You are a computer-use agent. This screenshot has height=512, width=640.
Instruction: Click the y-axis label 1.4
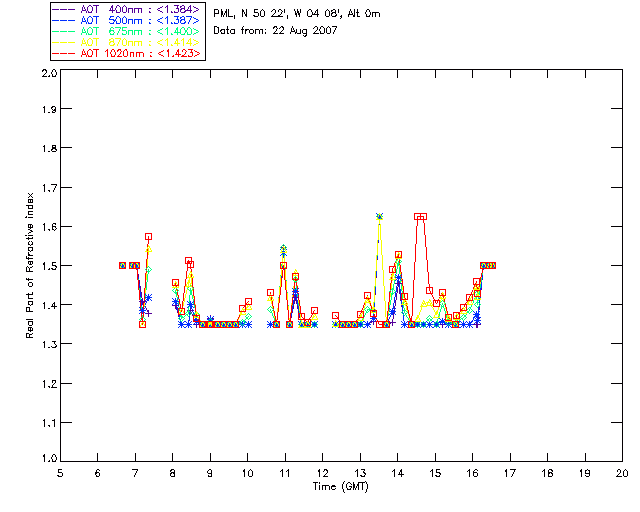click(49, 305)
